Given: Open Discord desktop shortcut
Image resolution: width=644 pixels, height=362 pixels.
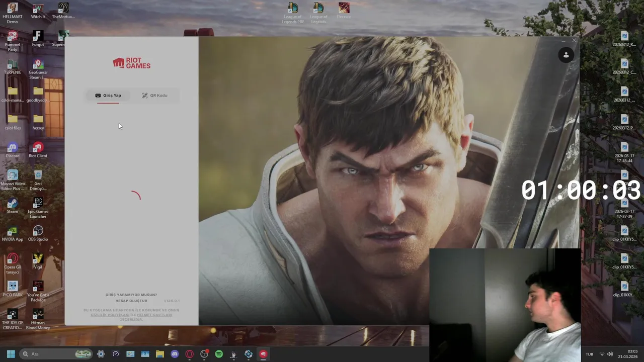Looking at the screenshot, I should (13, 150).
